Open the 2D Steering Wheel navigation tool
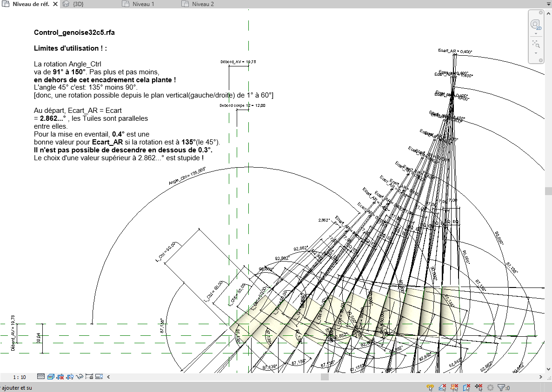The height and width of the screenshot is (392, 552). tap(536, 24)
